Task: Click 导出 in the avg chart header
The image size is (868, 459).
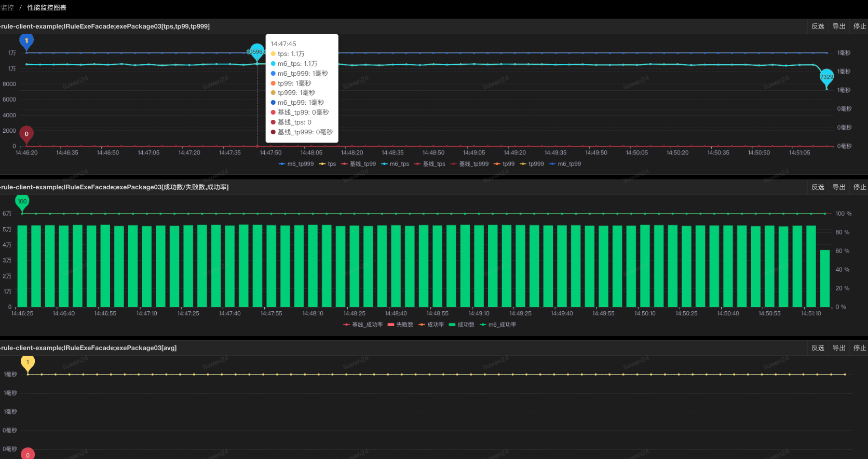Action: pyautogui.click(x=839, y=348)
